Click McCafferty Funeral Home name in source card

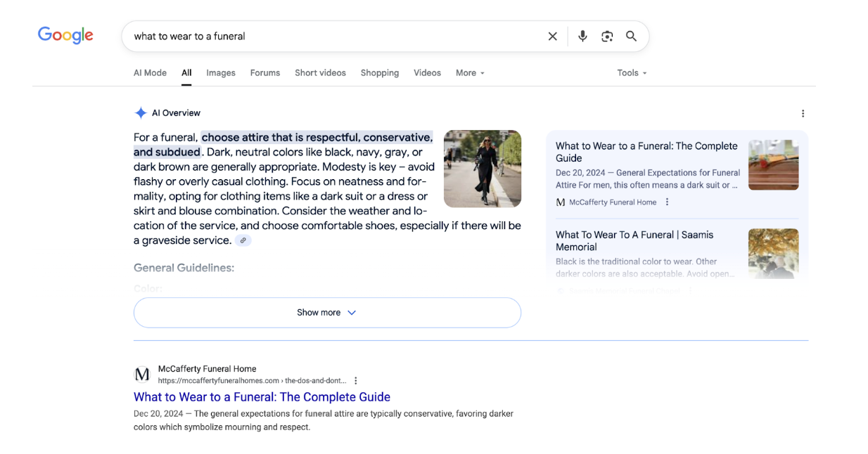point(613,202)
